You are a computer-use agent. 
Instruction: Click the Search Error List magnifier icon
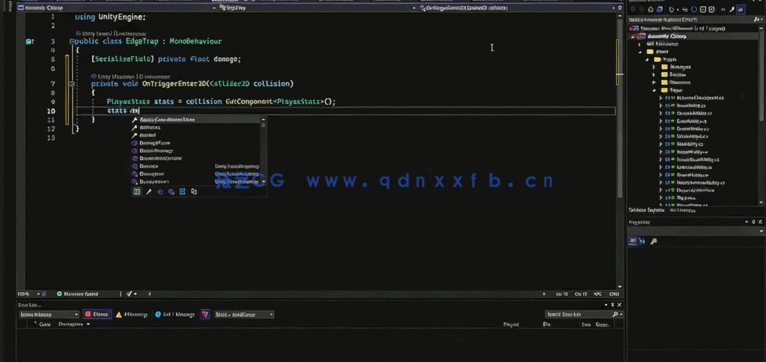pos(615,315)
